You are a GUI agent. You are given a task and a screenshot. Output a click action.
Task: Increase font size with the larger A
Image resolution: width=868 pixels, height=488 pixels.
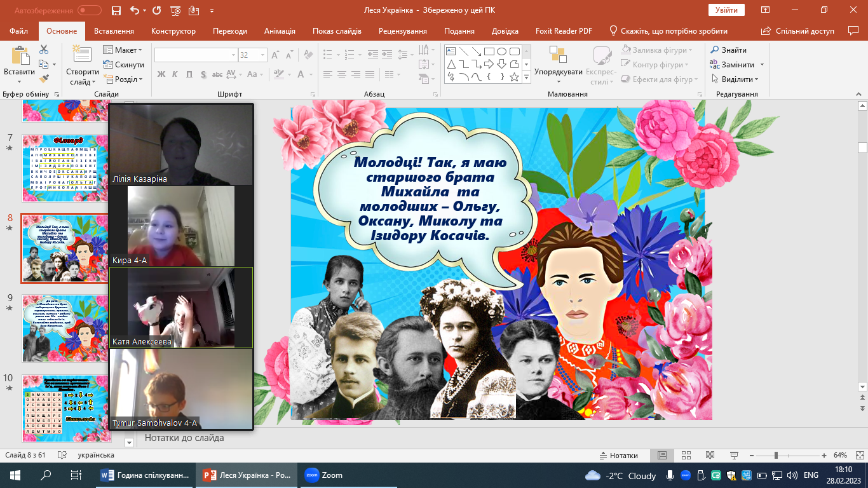coord(275,55)
